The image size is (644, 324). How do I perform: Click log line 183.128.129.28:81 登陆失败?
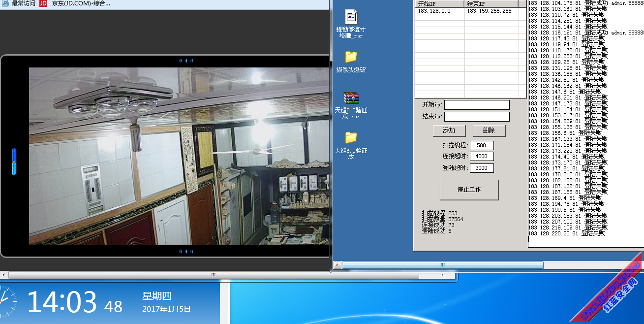click(x=567, y=62)
